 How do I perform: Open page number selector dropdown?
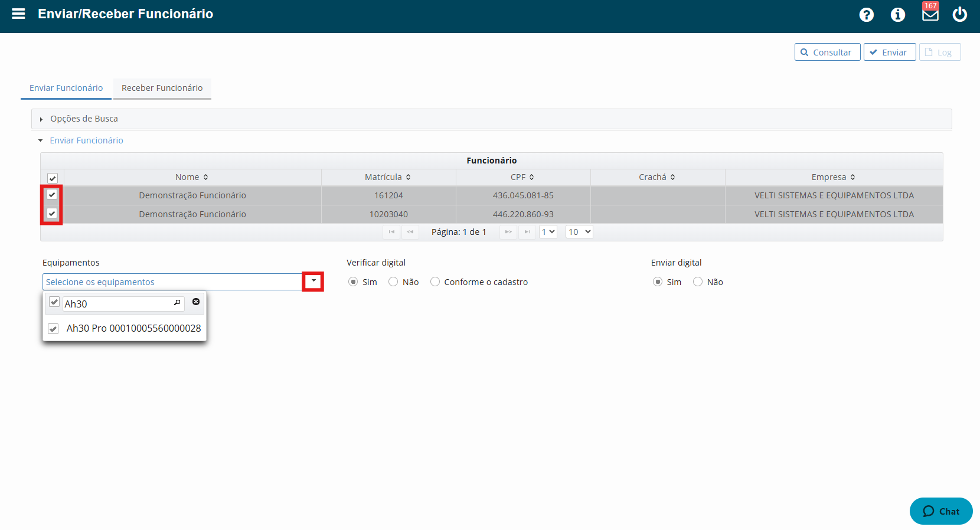point(548,232)
